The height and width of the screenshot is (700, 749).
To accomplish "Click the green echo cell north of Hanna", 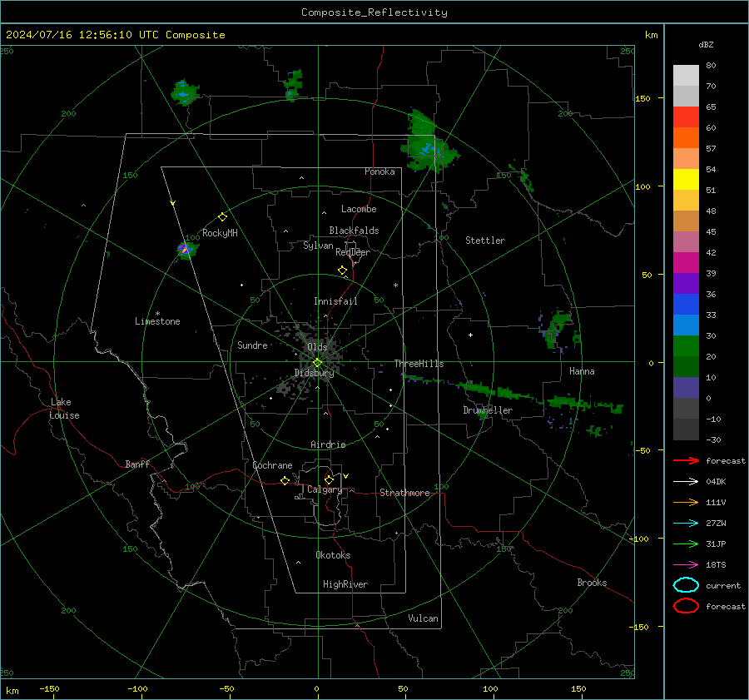I will tap(557, 329).
